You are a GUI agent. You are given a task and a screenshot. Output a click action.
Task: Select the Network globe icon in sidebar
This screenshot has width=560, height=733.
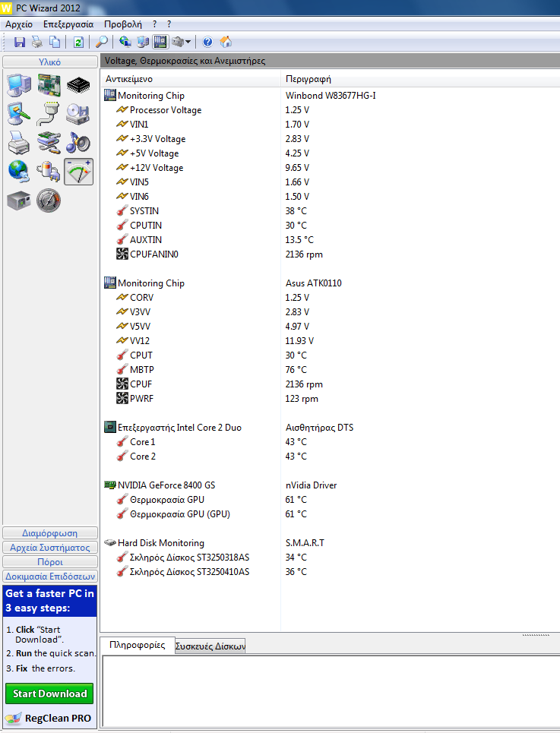click(19, 172)
